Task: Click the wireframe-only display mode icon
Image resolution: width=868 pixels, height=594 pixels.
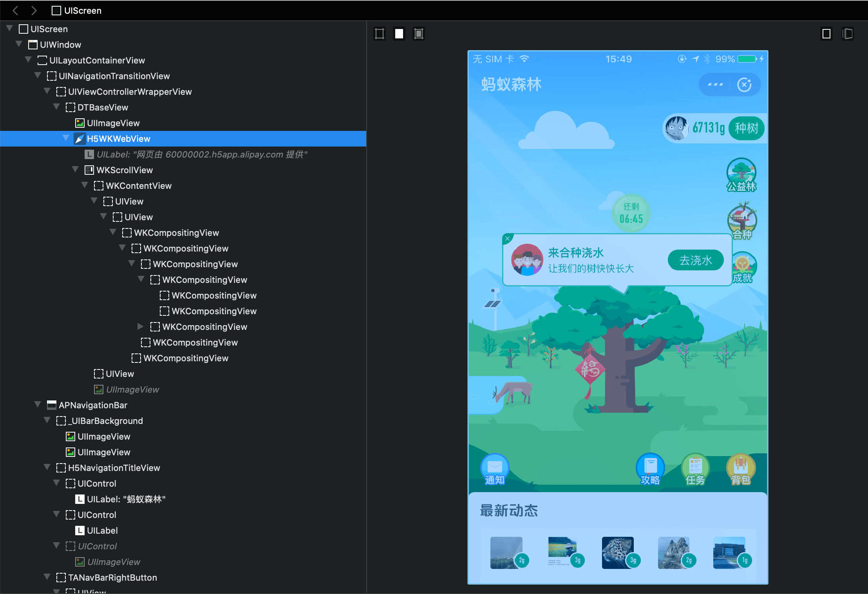Action: (379, 34)
